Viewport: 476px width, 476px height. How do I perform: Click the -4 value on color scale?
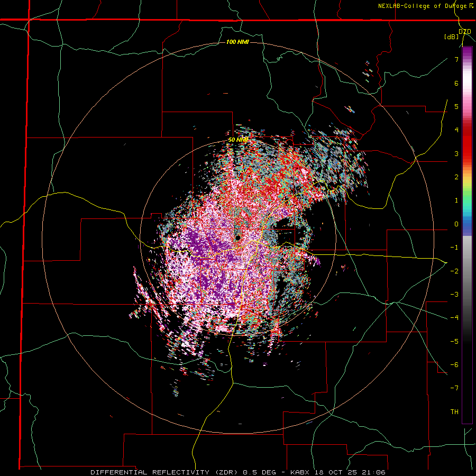pos(454,318)
